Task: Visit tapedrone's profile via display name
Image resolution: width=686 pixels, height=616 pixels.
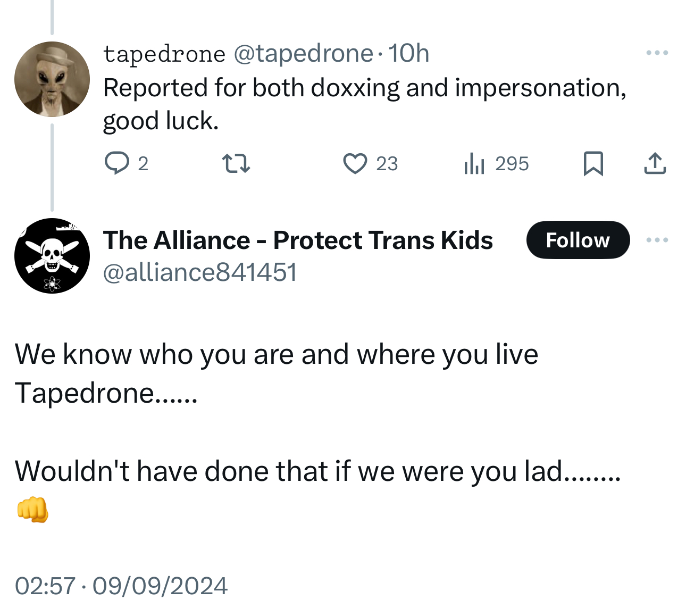Action: [x=164, y=54]
